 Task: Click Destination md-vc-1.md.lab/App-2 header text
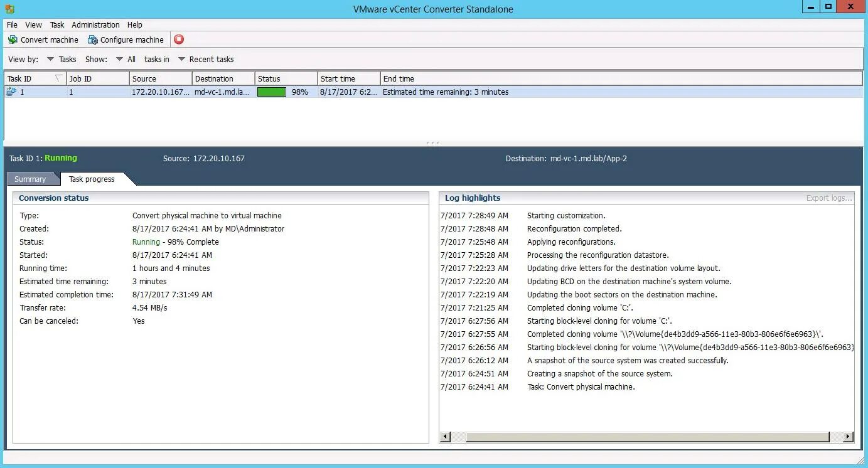566,159
